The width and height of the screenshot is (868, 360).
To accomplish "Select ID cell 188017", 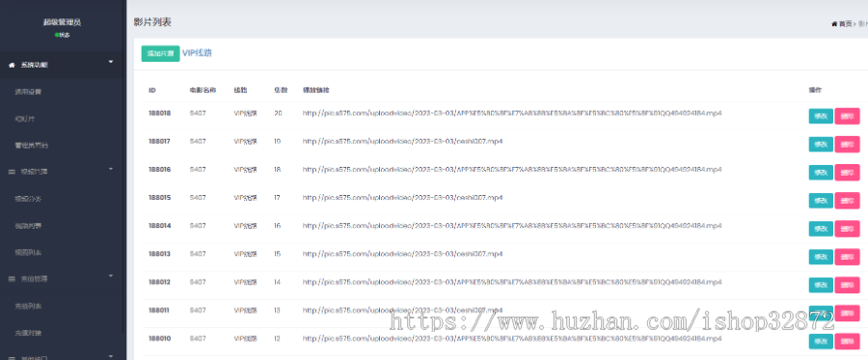I will tap(159, 141).
